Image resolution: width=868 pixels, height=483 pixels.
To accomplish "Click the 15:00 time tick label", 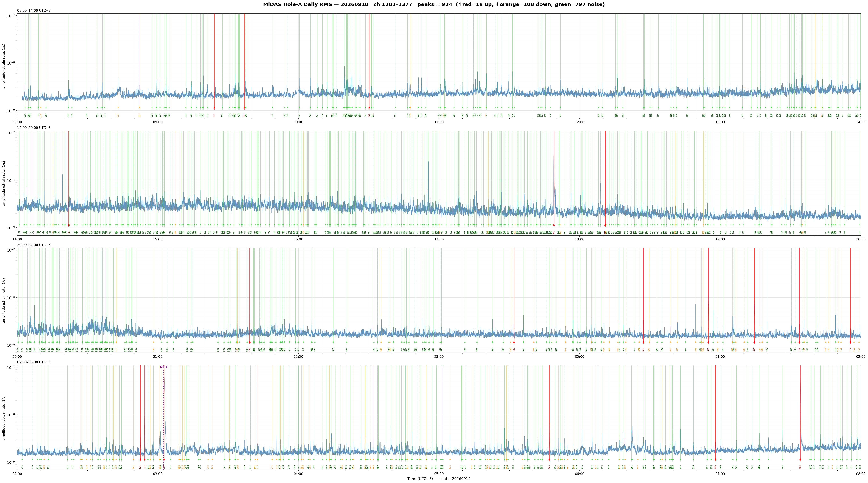I will [158, 239].
